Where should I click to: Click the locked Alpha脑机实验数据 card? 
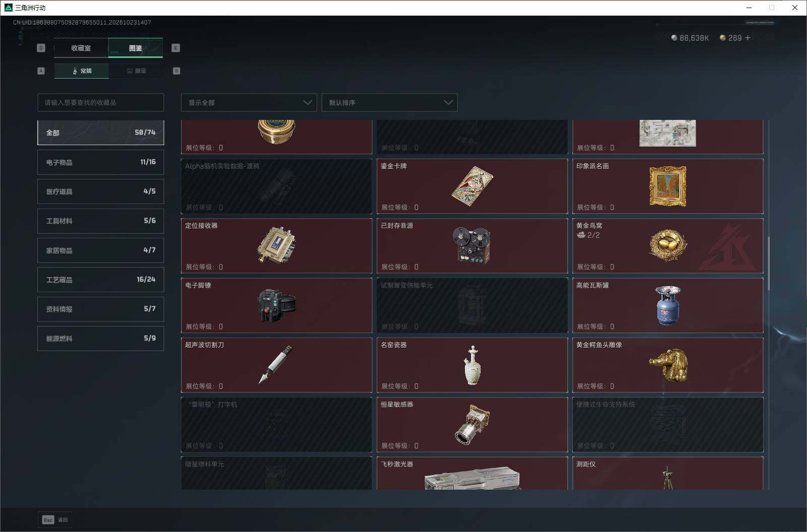pyautogui.click(x=277, y=186)
